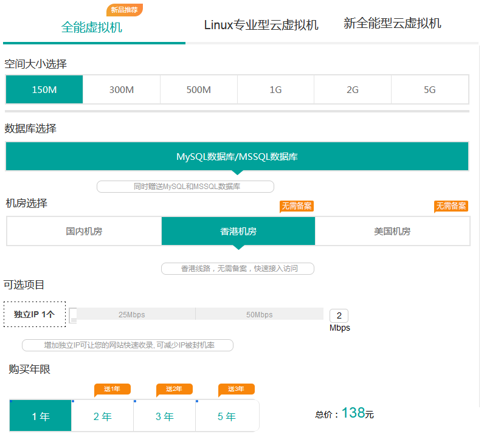Click the MySQL数据库/MSSQL数据库 option
Viewport: 484px width, 448px height.
click(237, 156)
